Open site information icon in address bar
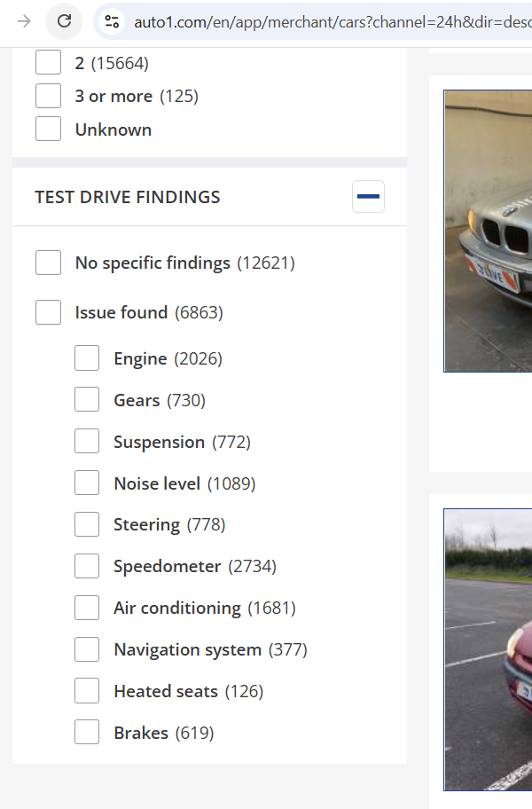The height and width of the screenshot is (809, 532). 112,21
